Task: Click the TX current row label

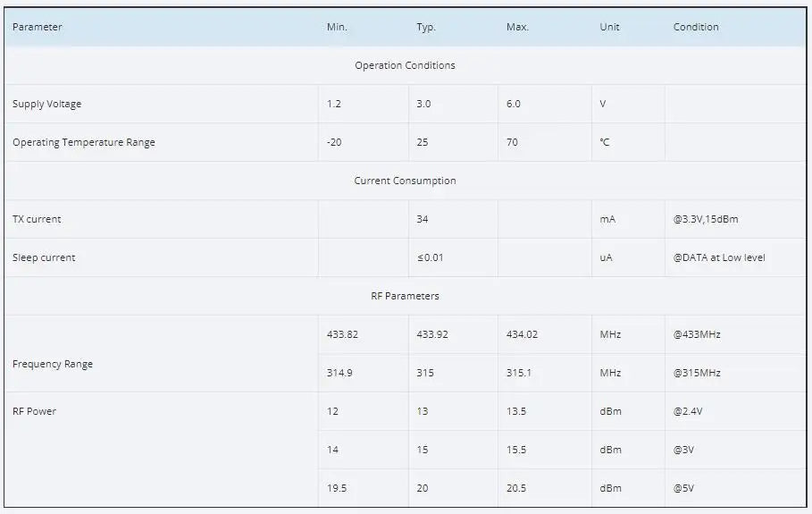Action: [37, 219]
